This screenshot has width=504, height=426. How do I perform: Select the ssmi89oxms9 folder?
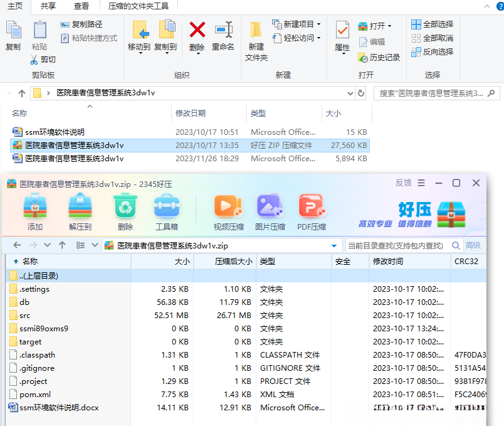246,329
